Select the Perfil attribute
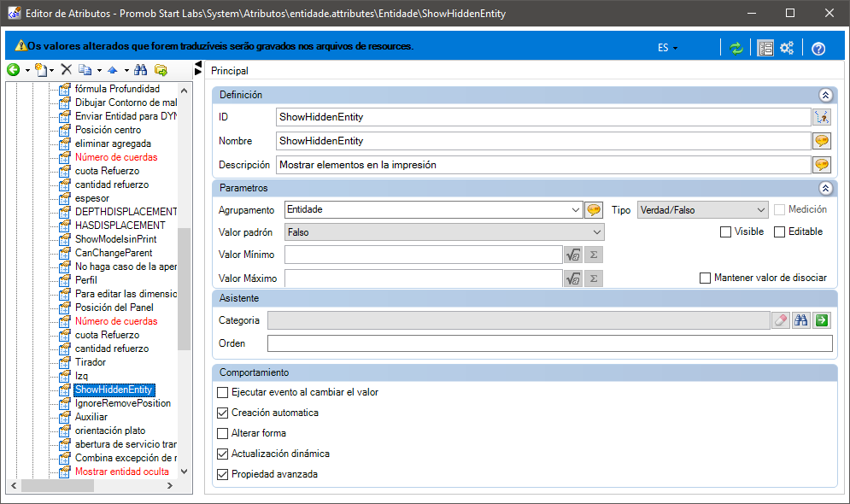 click(x=86, y=280)
